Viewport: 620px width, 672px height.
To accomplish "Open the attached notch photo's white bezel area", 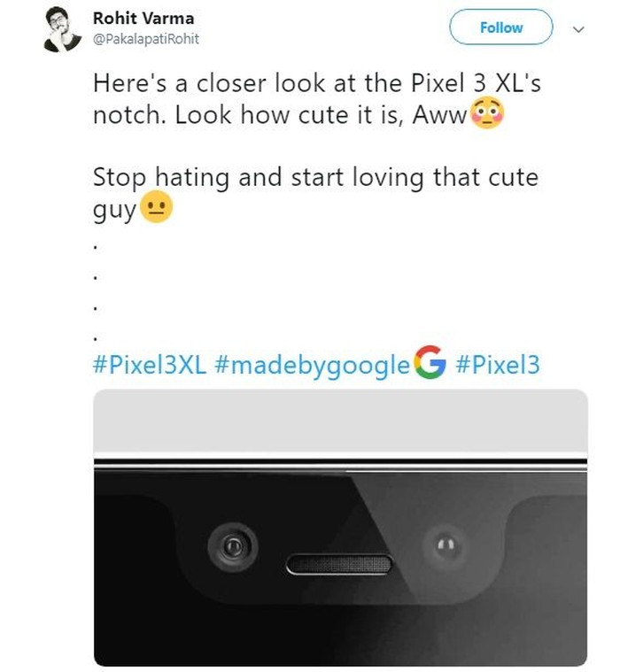I will click(x=340, y=422).
